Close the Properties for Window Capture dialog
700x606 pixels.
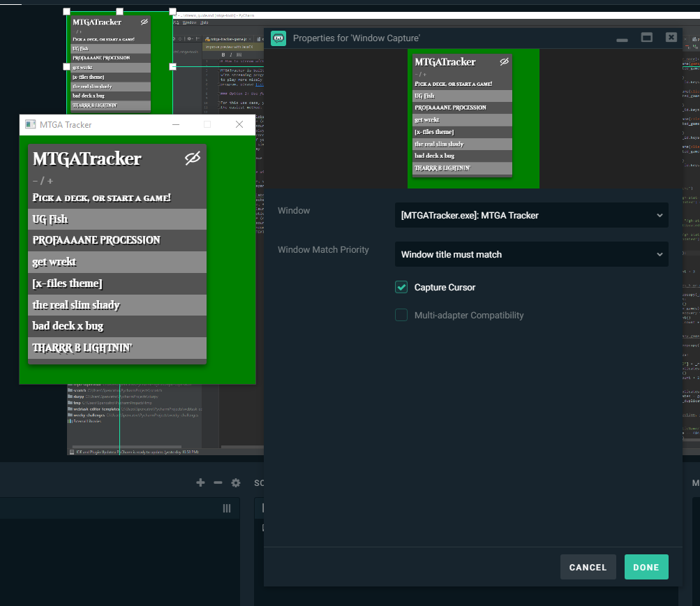pos(671,38)
